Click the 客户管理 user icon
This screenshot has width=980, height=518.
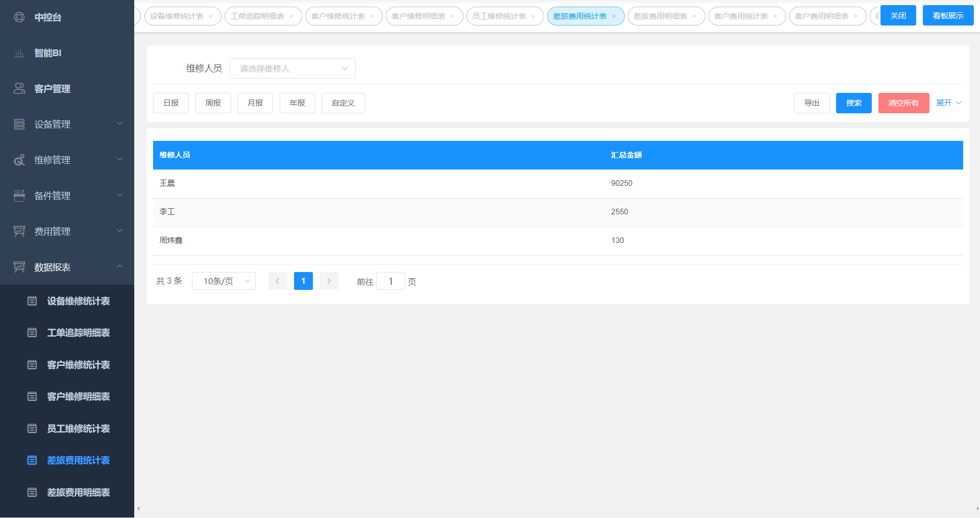click(19, 89)
